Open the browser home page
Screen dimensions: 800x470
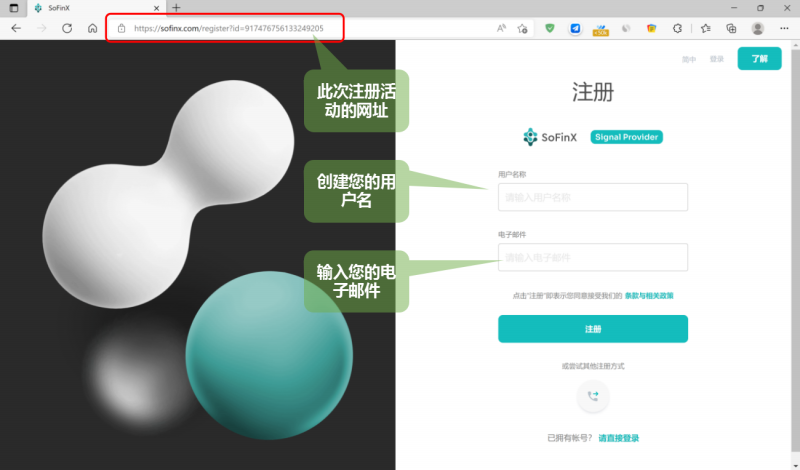pos(92,29)
